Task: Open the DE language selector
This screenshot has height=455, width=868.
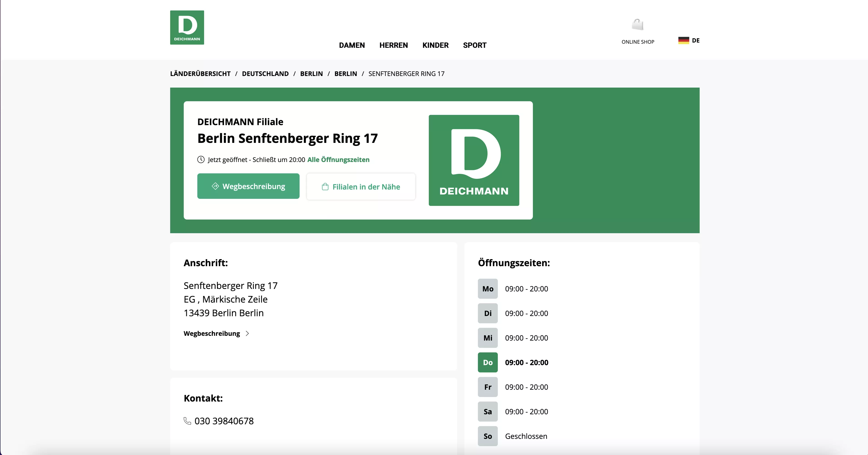Action: (695, 40)
